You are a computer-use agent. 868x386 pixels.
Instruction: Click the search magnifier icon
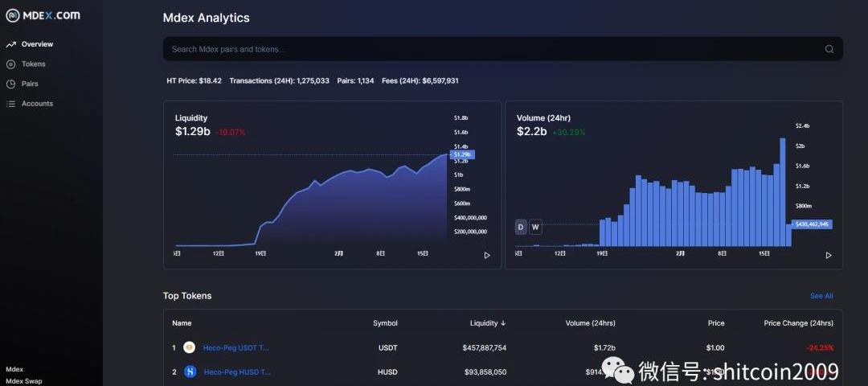click(829, 49)
